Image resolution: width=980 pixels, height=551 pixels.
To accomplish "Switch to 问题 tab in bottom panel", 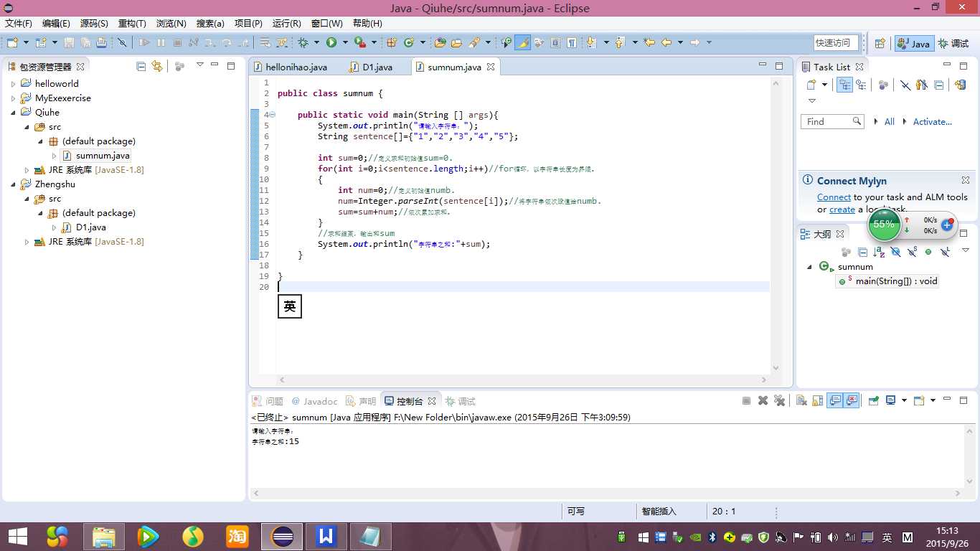I will tap(268, 401).
